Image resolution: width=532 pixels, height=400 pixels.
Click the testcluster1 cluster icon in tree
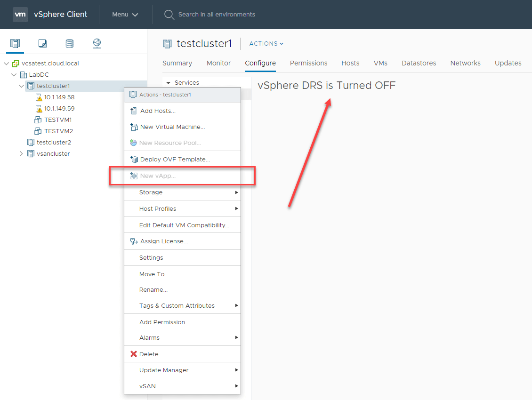pos(31,86)
